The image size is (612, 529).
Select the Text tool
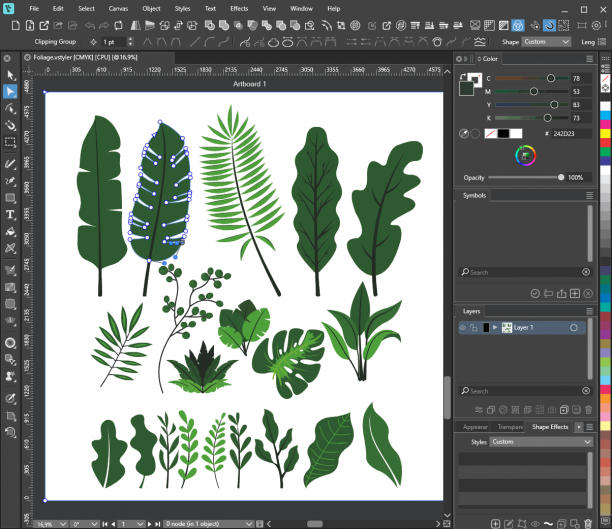coord(10,214)
